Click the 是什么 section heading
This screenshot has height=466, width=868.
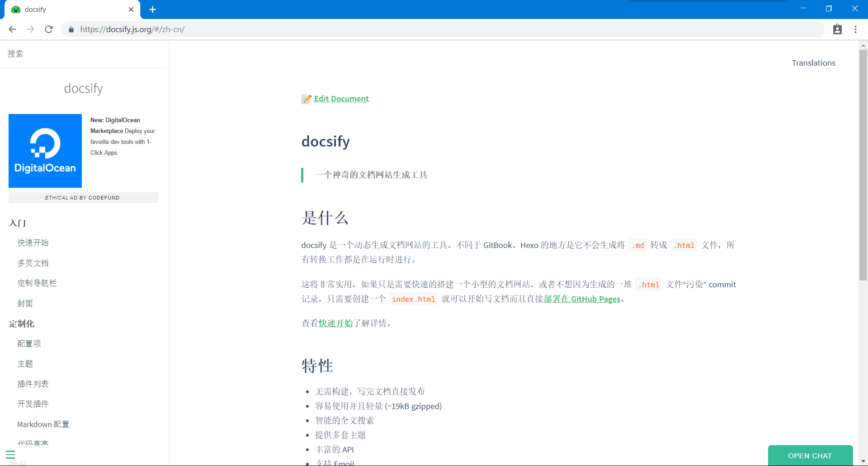[x=325, y=218]
